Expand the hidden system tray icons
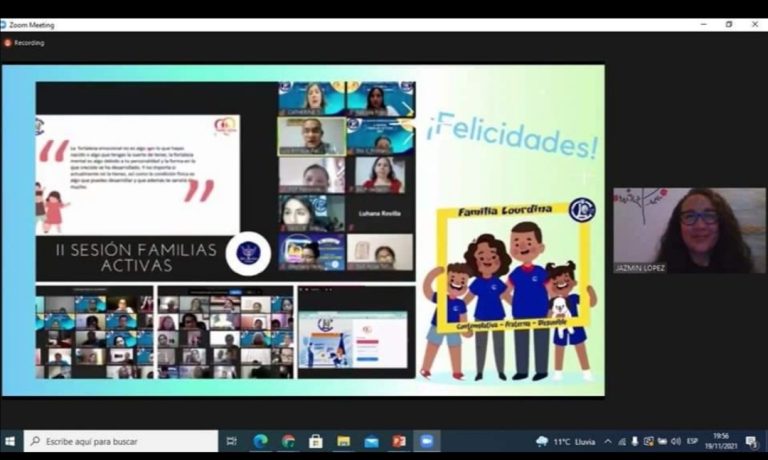The height and width of the screenshot is (460, 768). (607, 441)
